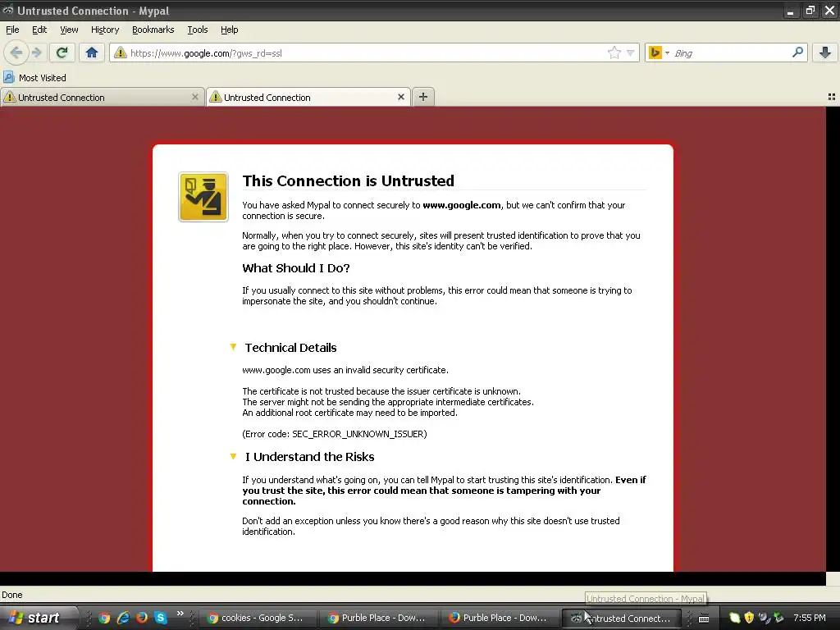Click the back navigation arrow

(16, 52)
